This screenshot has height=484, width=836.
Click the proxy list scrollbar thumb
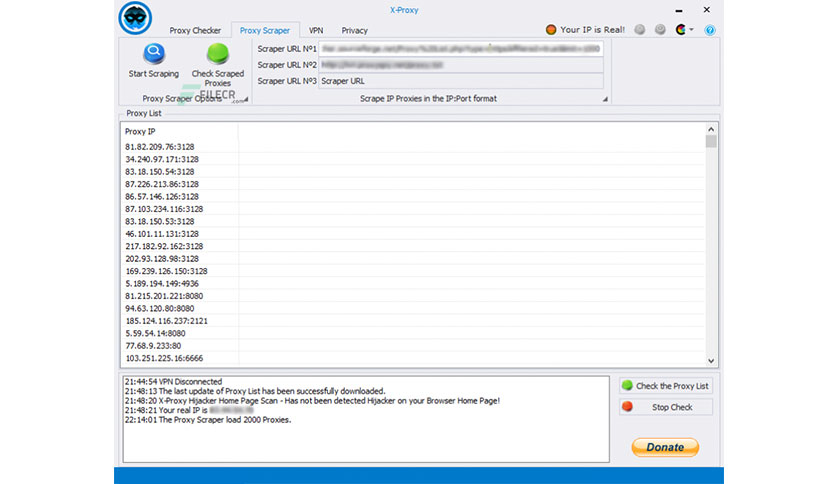711,141
